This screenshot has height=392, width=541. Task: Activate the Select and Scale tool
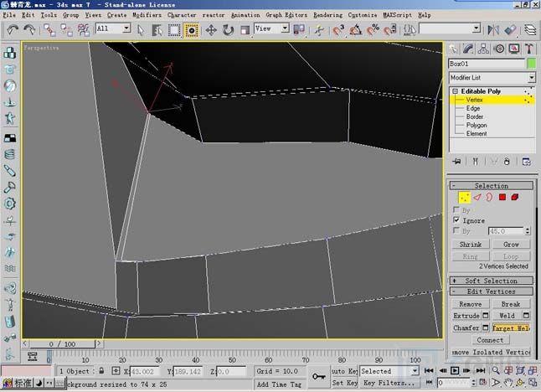[x=245, y=30]
